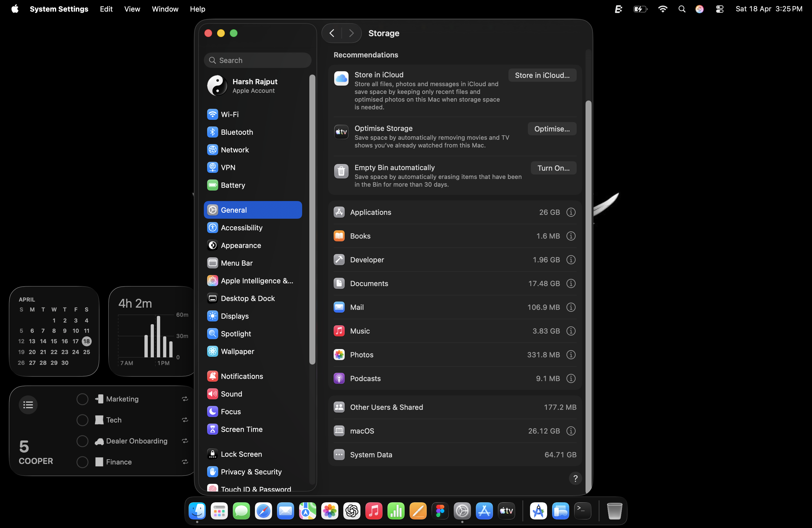Open the Apple menu

(15, 9)
